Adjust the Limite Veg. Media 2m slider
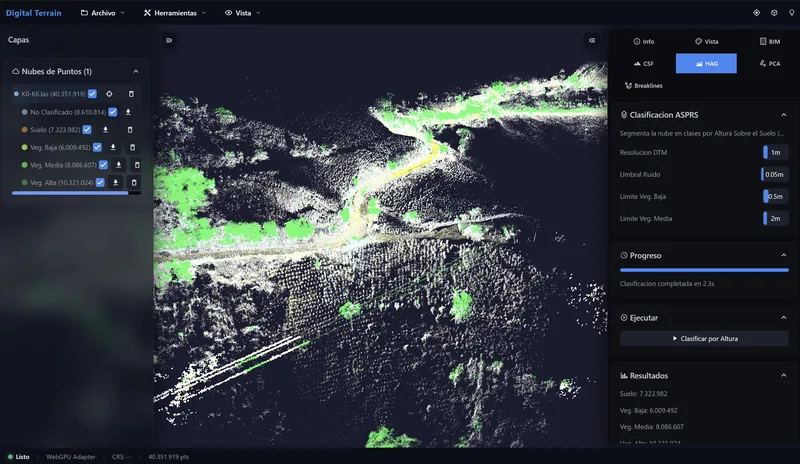This screenshot has width=800, height=464. tap(775, 218)
